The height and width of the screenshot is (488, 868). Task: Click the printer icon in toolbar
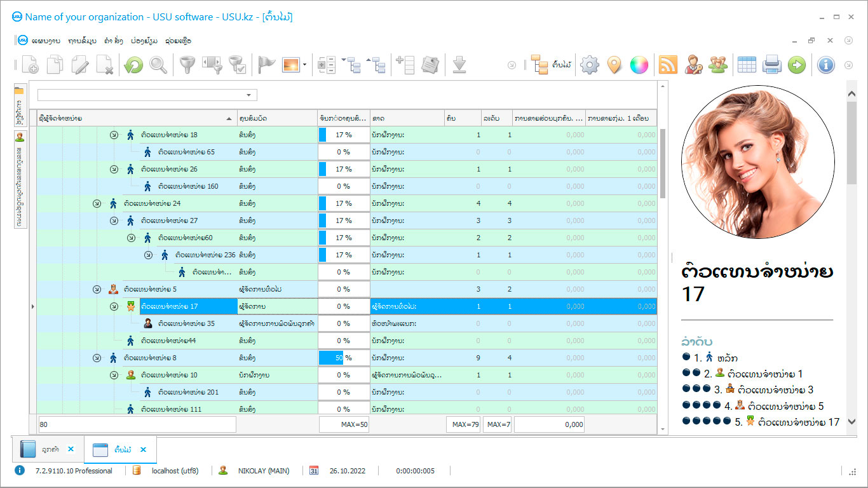[771, 65]
